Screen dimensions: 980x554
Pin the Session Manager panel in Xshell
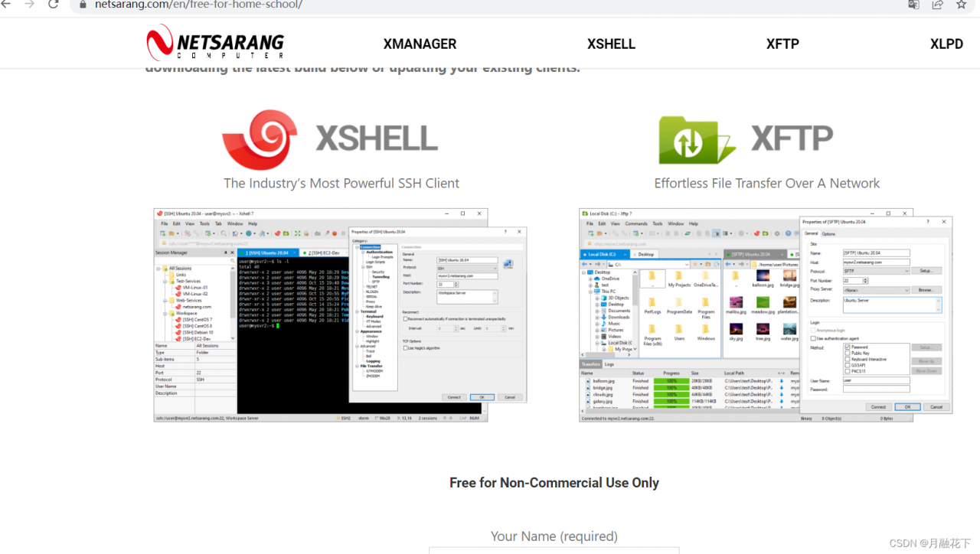(225, 253)
